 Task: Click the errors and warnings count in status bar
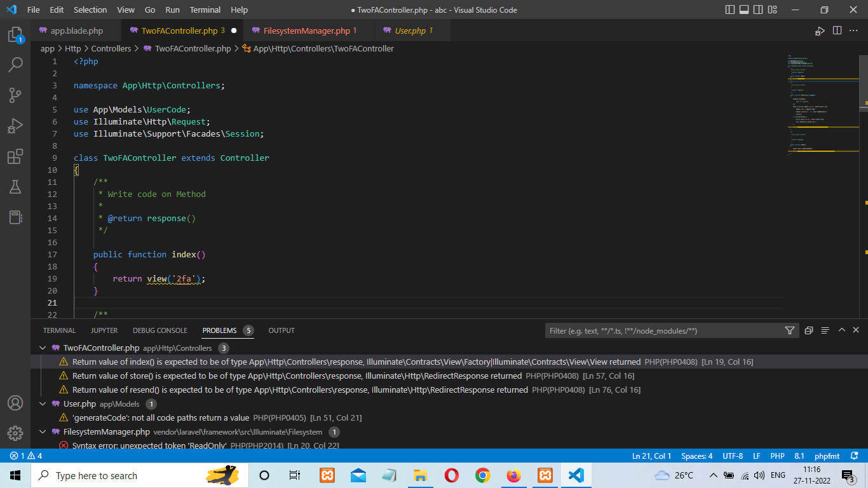click(x=26, y=456)
